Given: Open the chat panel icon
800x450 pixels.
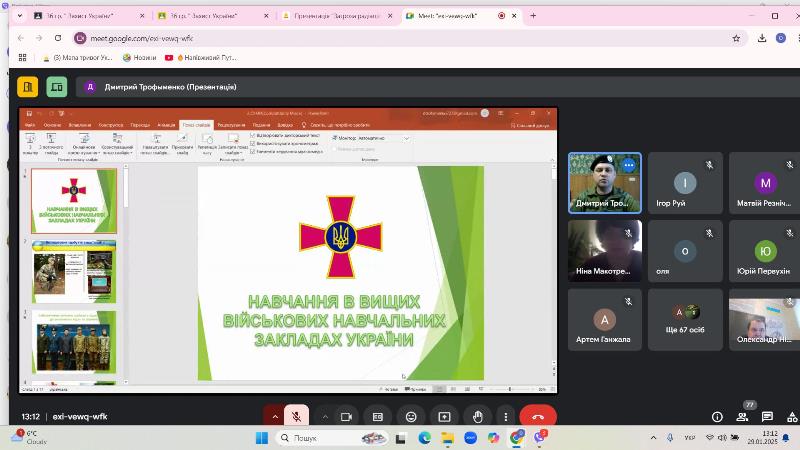Looking at the screenshot, I should (x=770, y=417).
